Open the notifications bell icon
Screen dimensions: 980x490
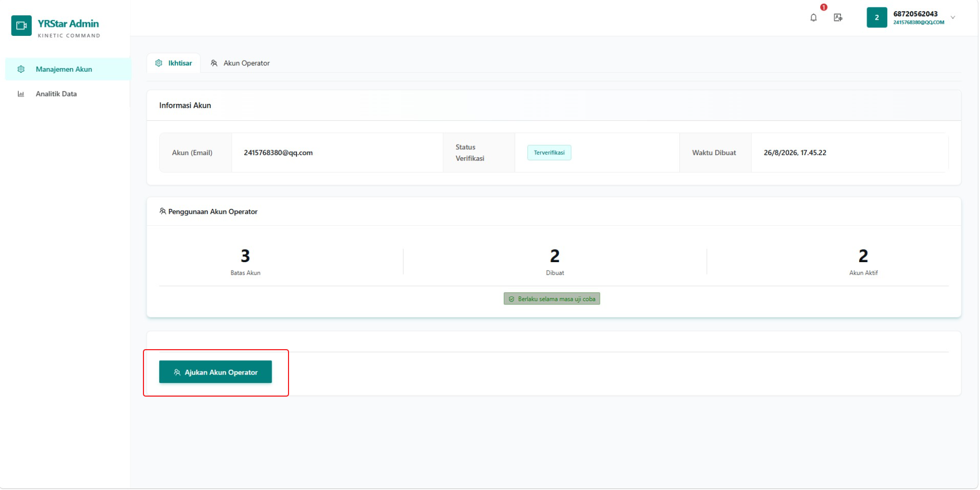(x=814, y=17)
